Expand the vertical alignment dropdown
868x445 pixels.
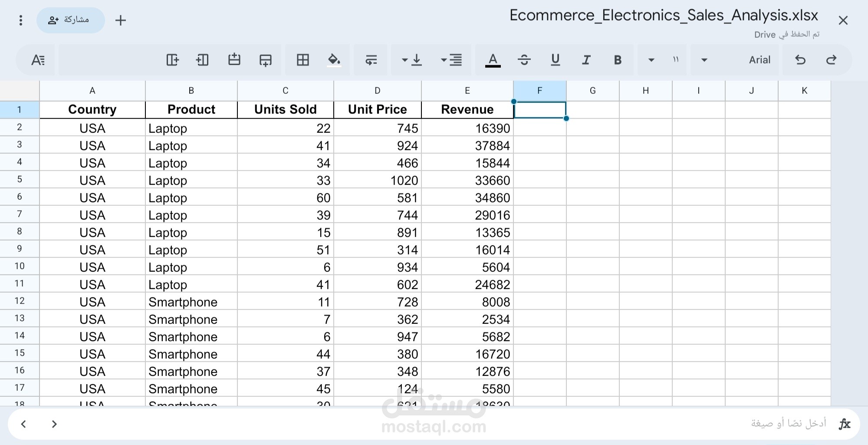(411, 60)
